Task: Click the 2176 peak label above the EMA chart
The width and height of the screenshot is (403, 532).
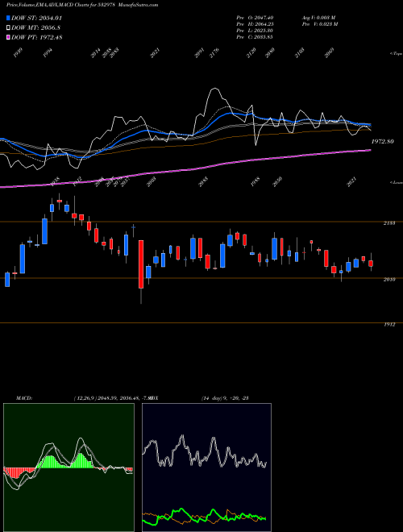Action: (x=214, y=54)
